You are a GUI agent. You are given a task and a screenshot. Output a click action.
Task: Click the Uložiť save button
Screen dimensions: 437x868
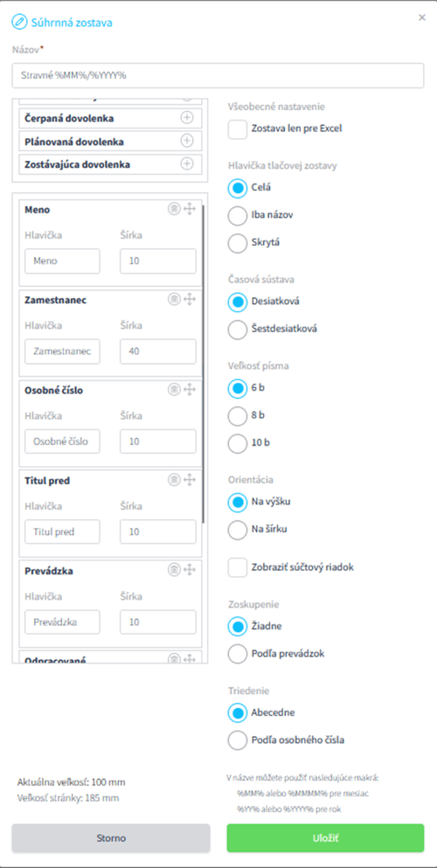click(x=325, y=838)
